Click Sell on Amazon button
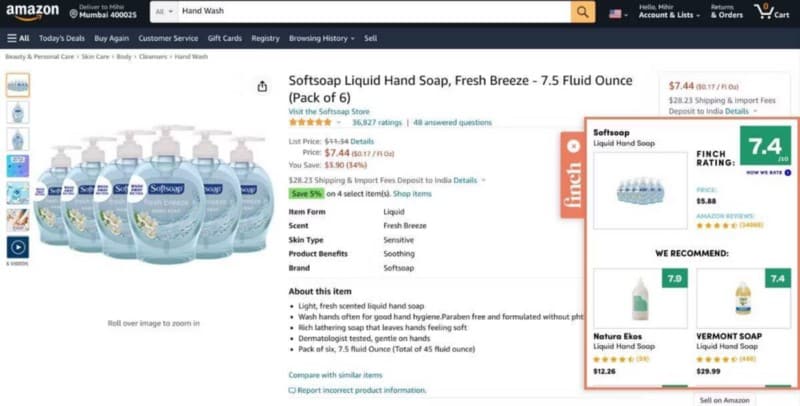This screenshot has width=800, height=406. tap(726, 399)
